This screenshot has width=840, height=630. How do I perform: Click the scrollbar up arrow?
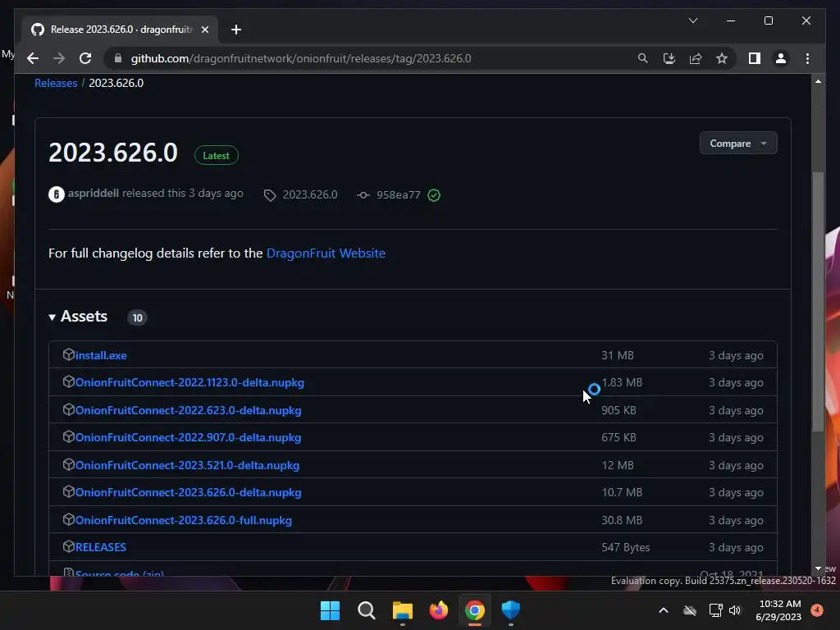coord(818,81)
